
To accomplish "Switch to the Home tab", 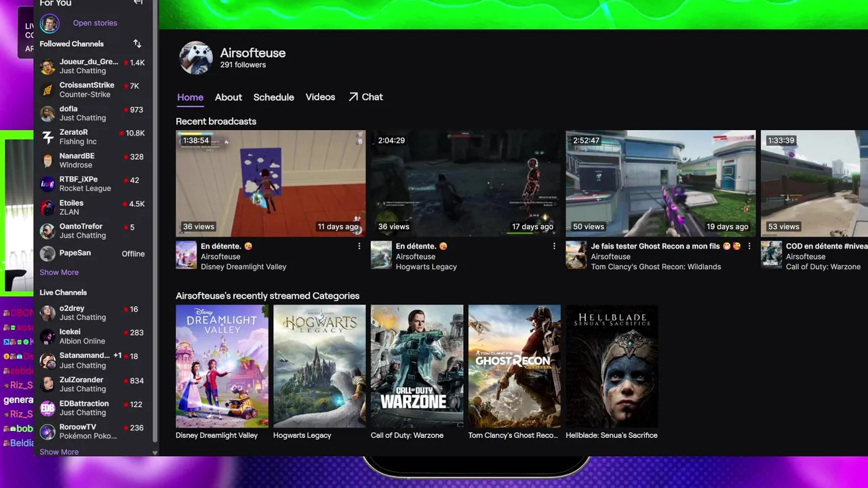I will click(x=190, y=98).
